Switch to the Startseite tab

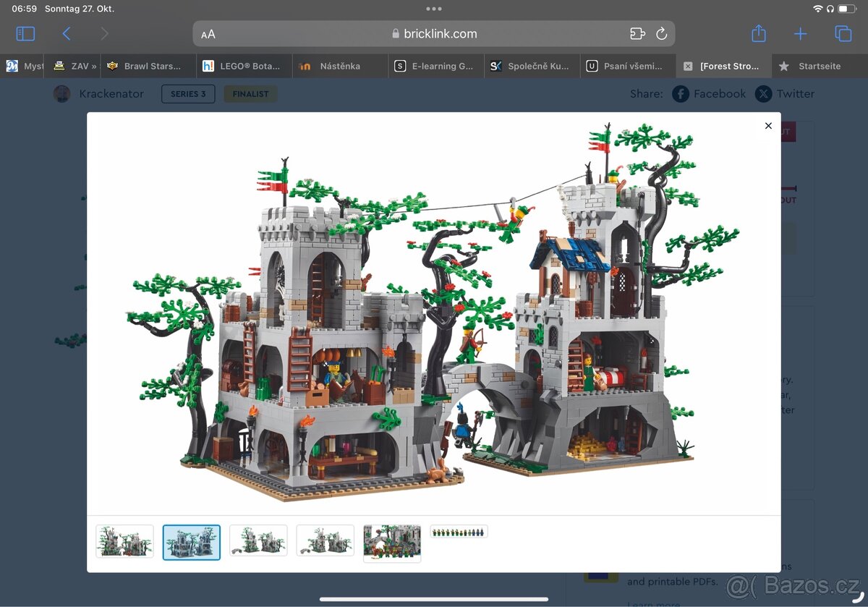tap(818, 65)
